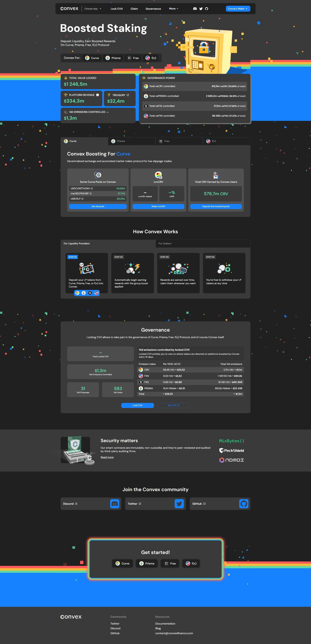This screenshot has height=644, width=311.
Task: Open USR/RLP pool external link icon
Action: click(82, 199)
